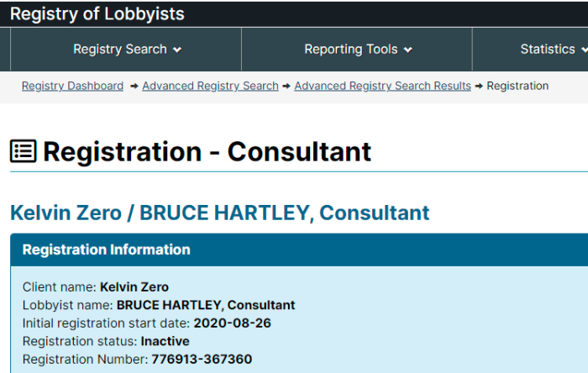This screenshot has width=588, height=373.
Task: Open the Registry Search menu
Action: [126, 49]
